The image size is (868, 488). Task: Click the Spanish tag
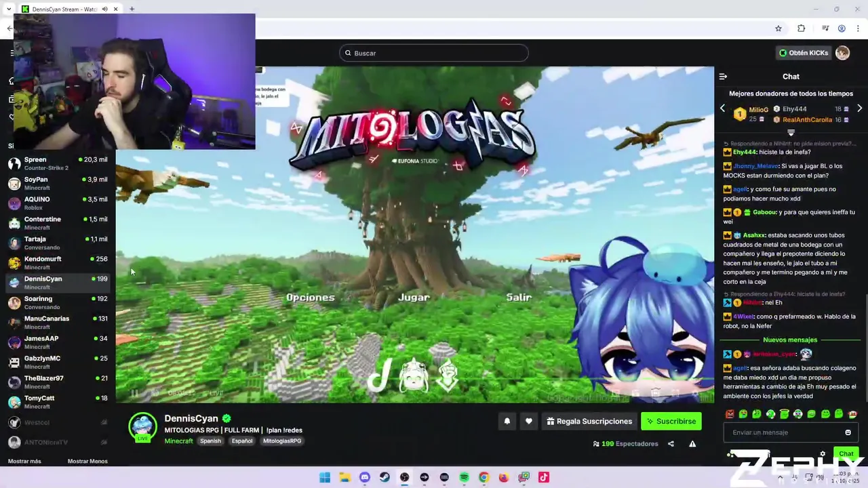(210, 441)
